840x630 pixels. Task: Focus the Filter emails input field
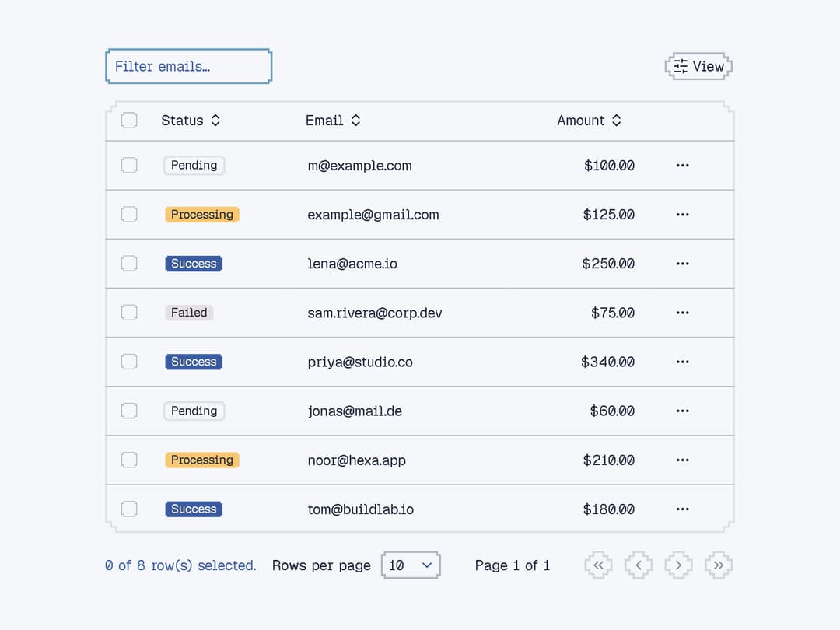[188, 66]
